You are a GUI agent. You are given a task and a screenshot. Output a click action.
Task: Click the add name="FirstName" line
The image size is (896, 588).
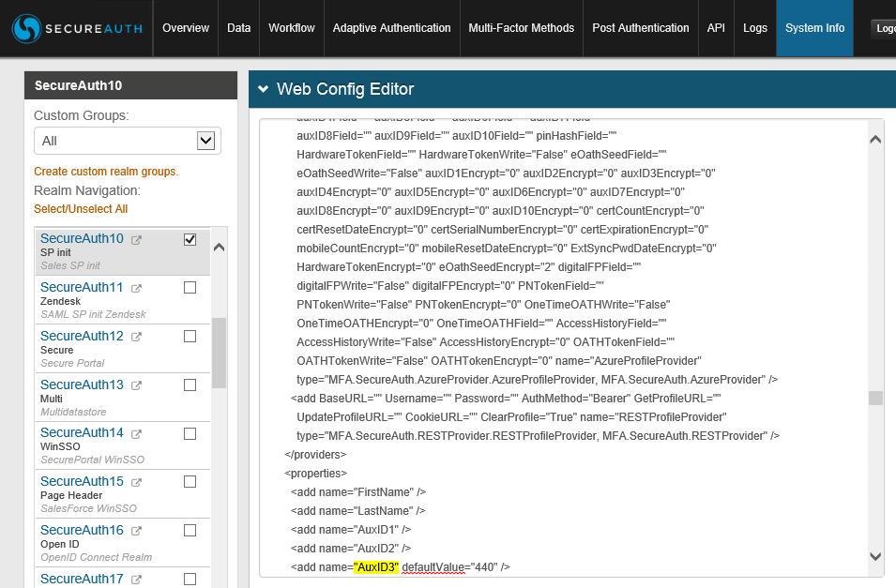coord(358,492)
